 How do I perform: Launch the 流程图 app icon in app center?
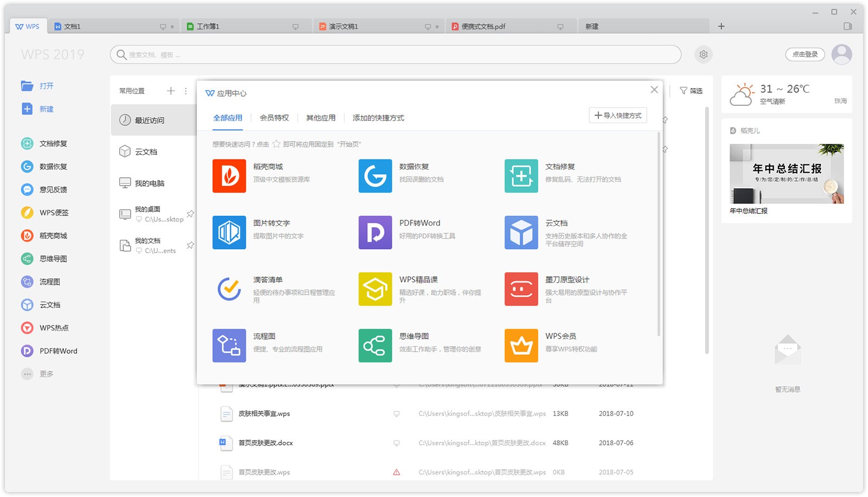[x=229, y=345]
